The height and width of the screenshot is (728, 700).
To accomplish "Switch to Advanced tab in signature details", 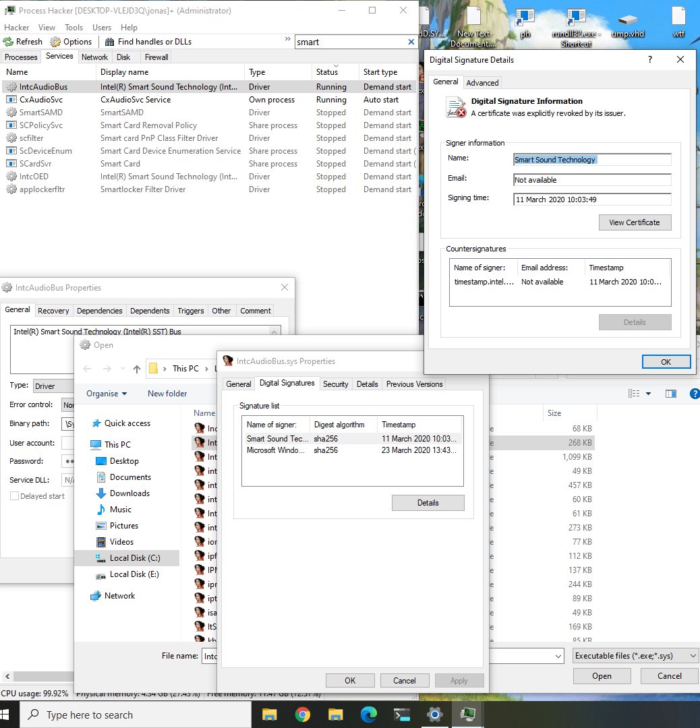I will 482,83.
